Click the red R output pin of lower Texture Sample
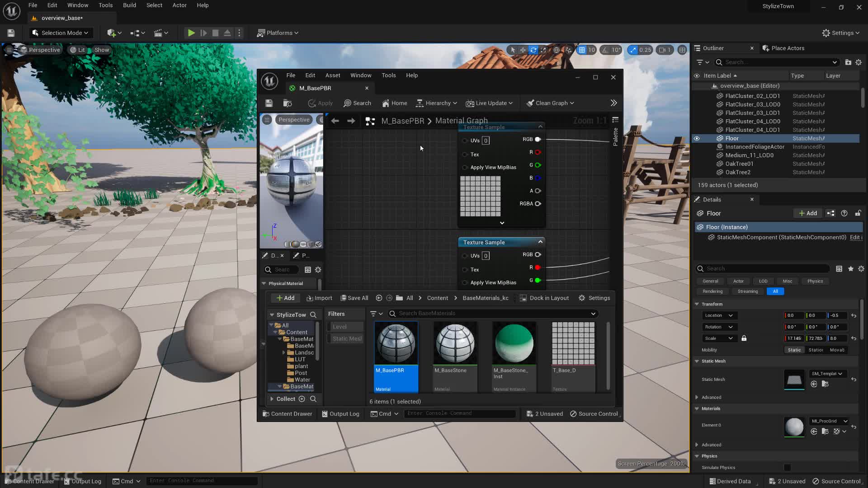The image size is (868, 488). coord(538,267)
